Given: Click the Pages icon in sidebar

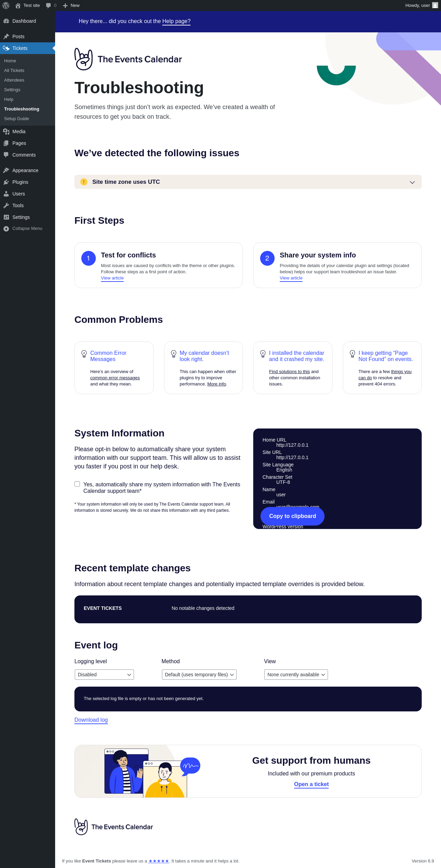Looking at the screenshot, I should tap(6, 143).
